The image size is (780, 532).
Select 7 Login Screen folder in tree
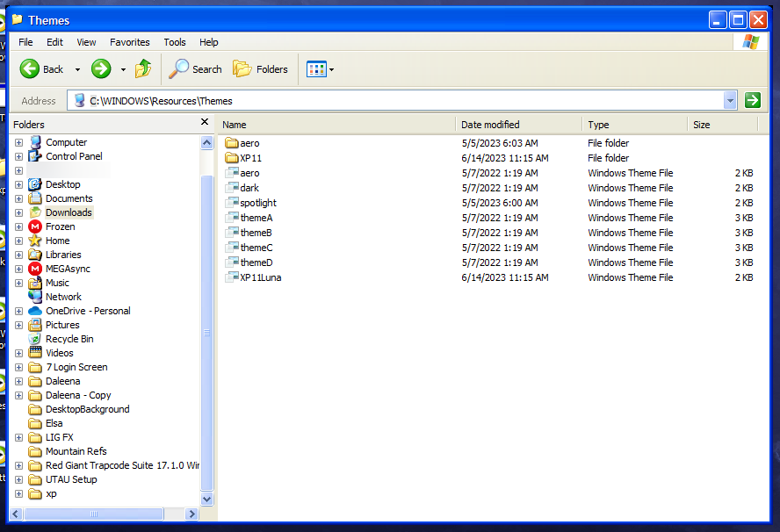[76, 367]
